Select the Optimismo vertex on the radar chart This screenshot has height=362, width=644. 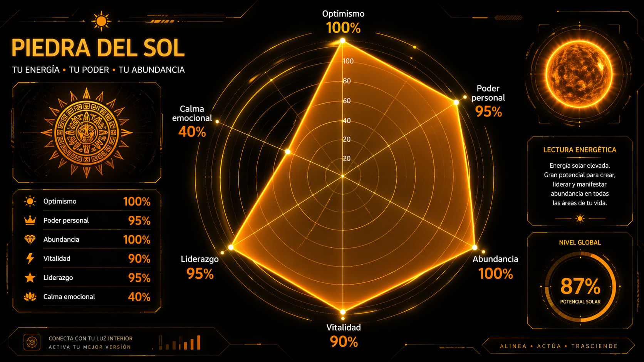click(342, 41)
